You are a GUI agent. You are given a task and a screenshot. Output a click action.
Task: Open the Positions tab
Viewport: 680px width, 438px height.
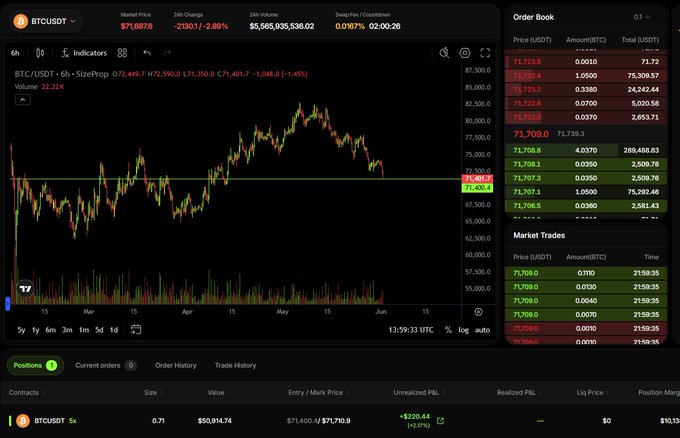(35, 365)
